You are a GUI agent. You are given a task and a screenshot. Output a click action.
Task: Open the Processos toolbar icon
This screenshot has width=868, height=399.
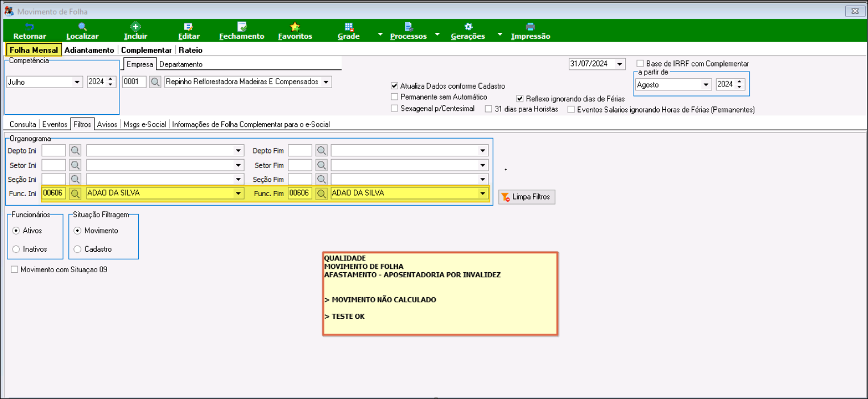pyautogui.click(x=408, y=26)
